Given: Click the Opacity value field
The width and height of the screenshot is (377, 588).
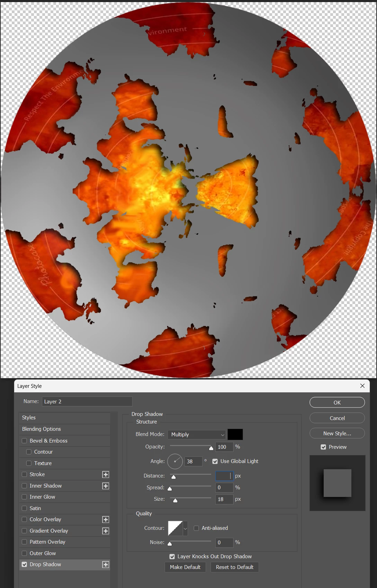Looking at the screenshot, I should pyautogui.click(x=224, y=447).
